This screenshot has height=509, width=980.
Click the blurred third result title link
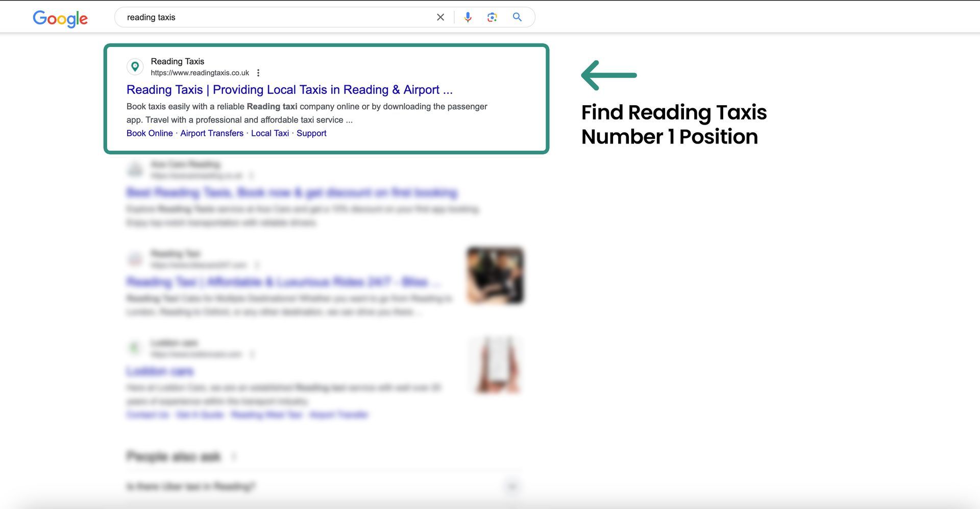tap(284, 282)
